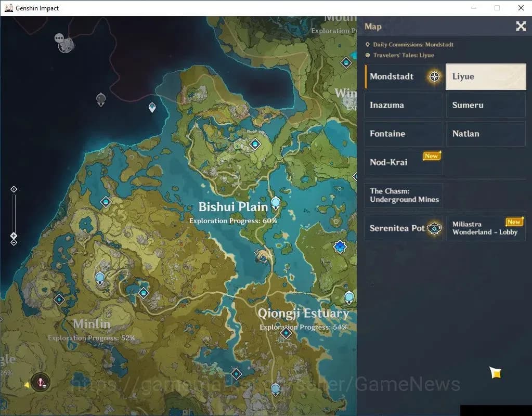
Task: Click the pin icon before Daily Commissions
Action: (x=368, y=44)
